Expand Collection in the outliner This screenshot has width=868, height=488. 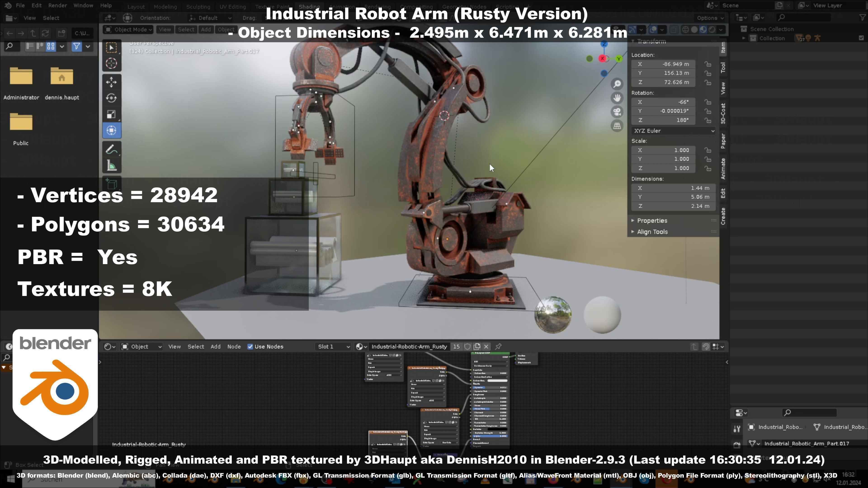744,38
